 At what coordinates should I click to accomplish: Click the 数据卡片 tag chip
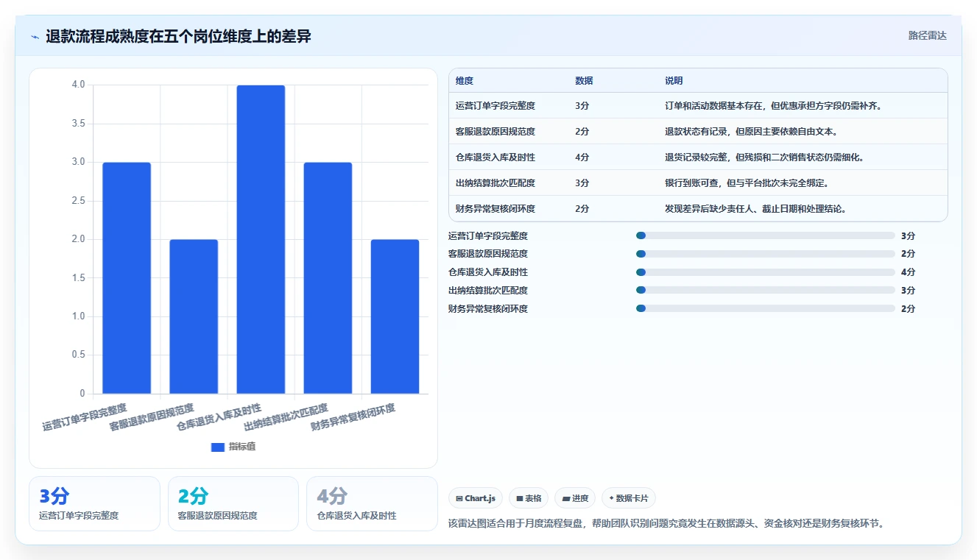click(x=628, y=498)
